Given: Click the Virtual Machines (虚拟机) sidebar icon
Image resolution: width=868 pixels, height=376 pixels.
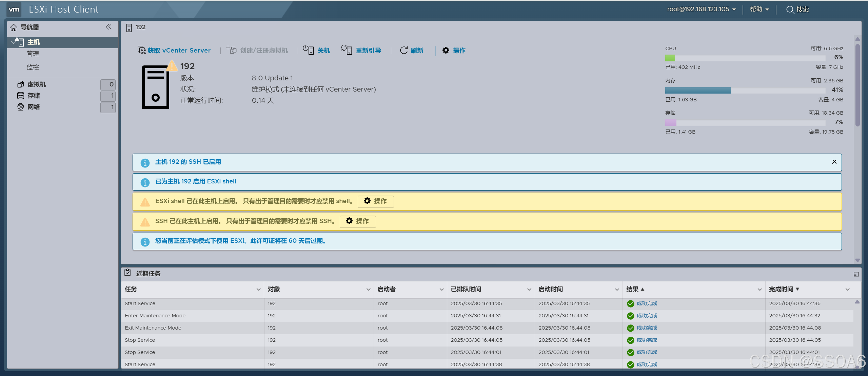Looking at the screenshot, I should coord(21,84).
